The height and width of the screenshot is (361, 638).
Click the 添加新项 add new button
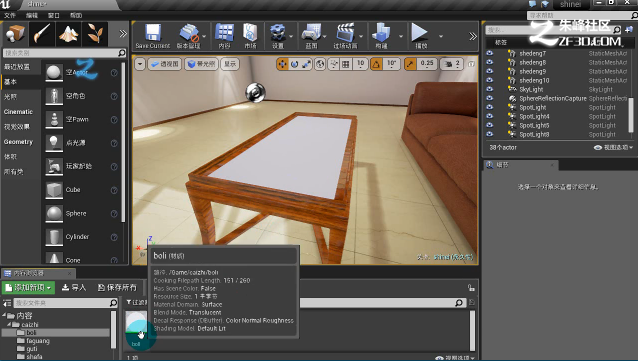coord(28,287)
